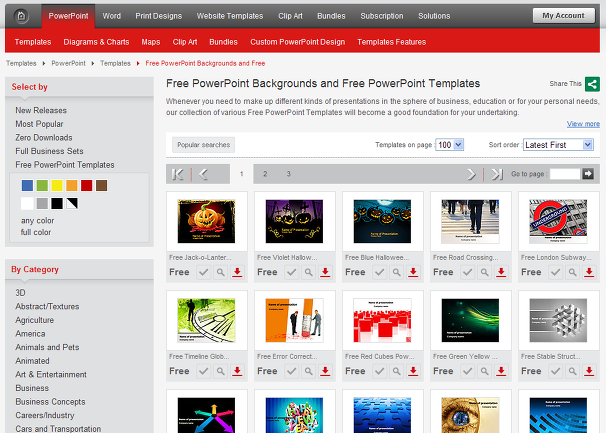Jump to last page arrow in pager
The height and width of the screenshot is (433, 606).
click(x=497, y=174)
